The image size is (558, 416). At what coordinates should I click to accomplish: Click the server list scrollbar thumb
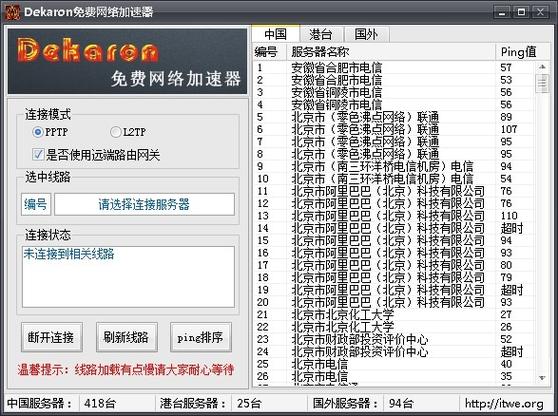542,83
